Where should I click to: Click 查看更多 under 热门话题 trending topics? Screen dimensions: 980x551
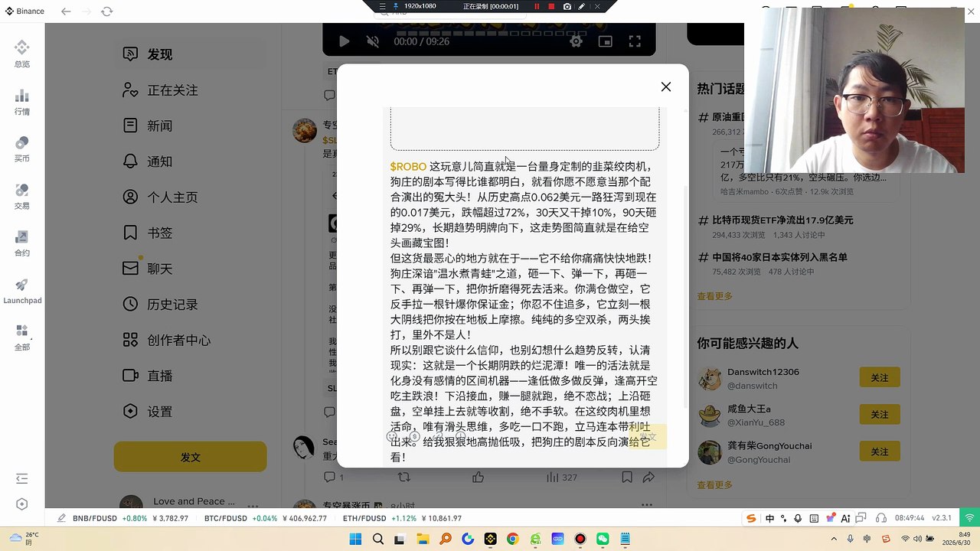(714, 296)
